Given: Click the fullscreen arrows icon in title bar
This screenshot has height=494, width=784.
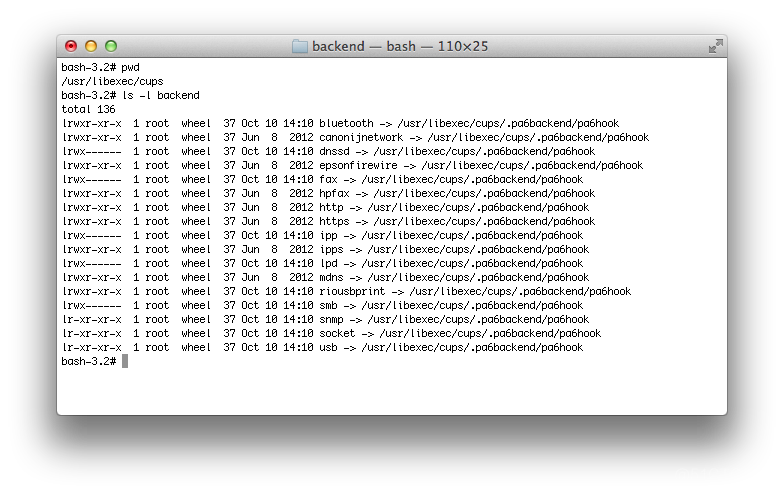Looking at the screenshot, I should tap(716, 46).
